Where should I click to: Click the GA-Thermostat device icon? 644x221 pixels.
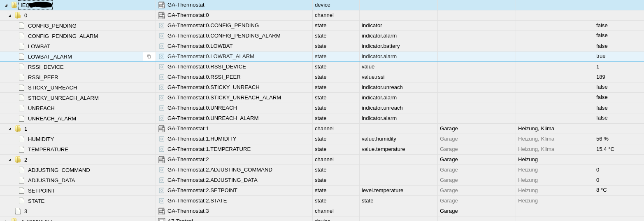(162, 5)
